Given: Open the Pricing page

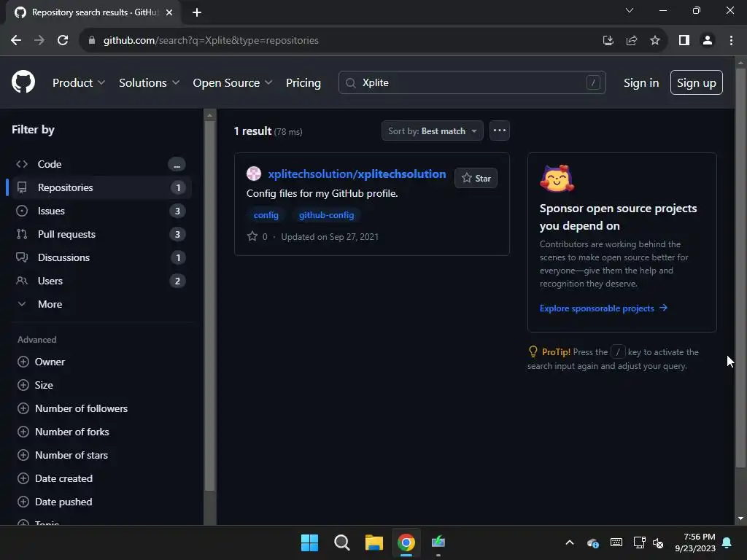Looking at the screenshot, I should pos(303,82).
